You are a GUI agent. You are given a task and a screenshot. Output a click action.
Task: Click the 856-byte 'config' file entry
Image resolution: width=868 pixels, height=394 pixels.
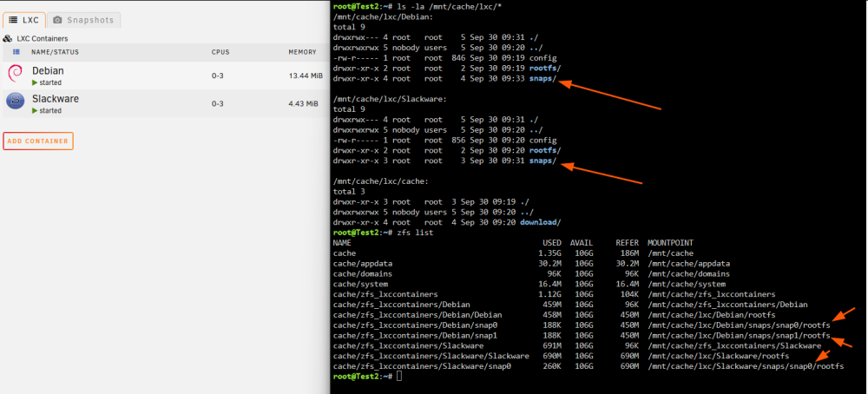pos(543,141)
